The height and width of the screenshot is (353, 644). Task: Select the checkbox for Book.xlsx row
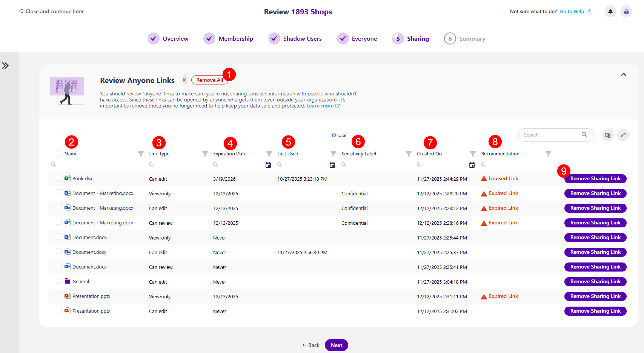click(58, 178)
